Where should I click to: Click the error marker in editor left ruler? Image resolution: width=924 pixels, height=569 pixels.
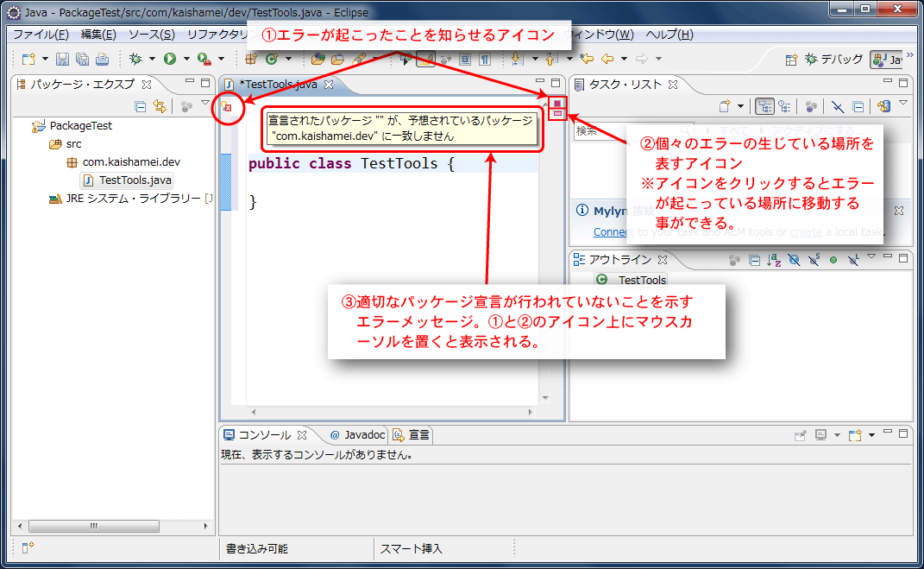[227, 107]
